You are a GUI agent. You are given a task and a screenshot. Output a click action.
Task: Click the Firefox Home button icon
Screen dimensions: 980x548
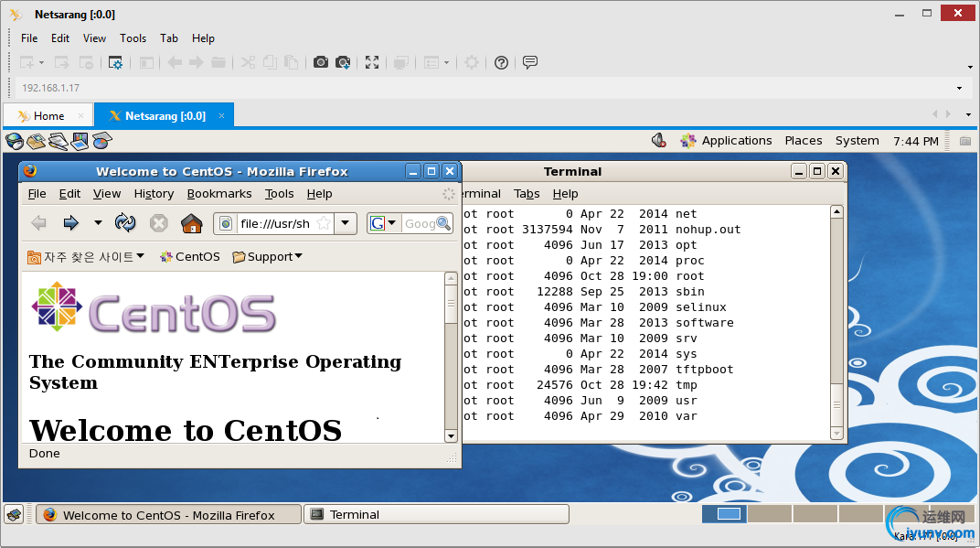click(x=191, y=223)
